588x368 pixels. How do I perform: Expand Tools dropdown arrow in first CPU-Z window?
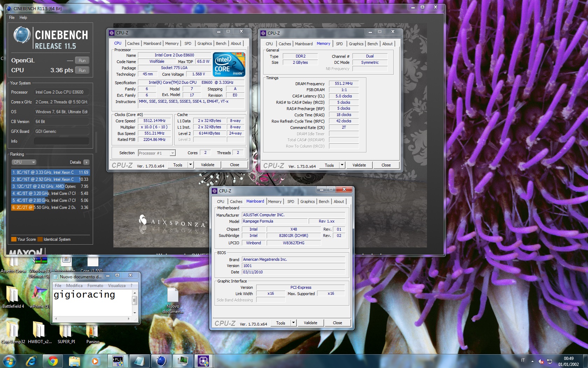(190, 165)
